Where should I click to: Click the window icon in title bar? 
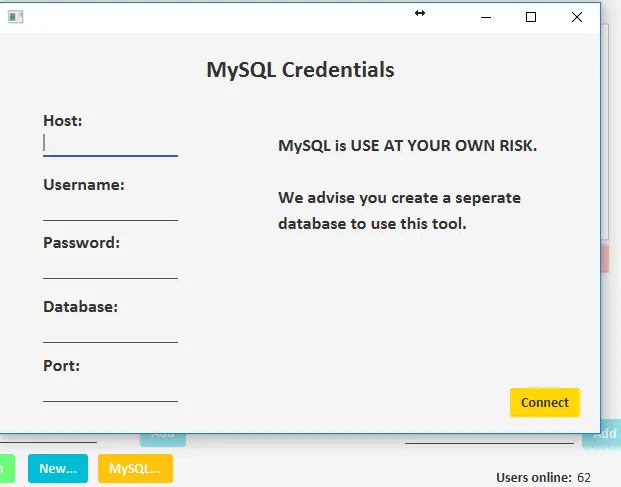point(15,17)
